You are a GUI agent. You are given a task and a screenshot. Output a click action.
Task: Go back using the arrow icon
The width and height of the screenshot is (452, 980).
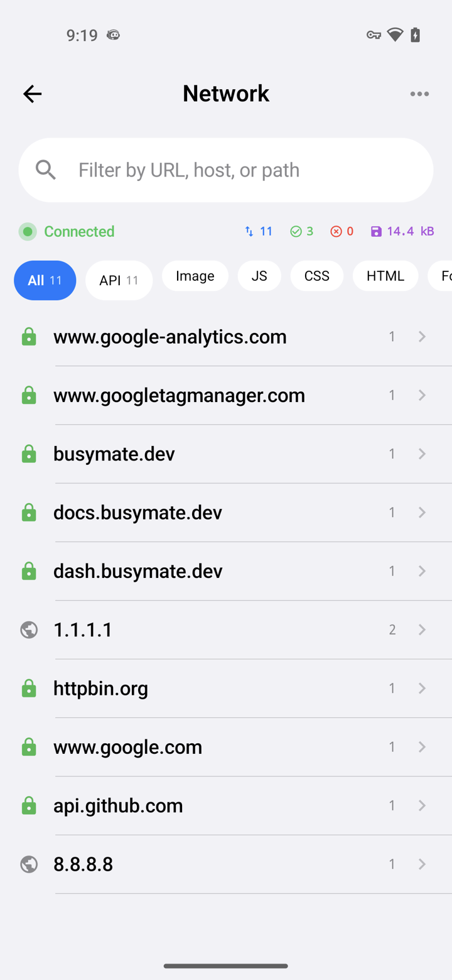pos(32,94)
